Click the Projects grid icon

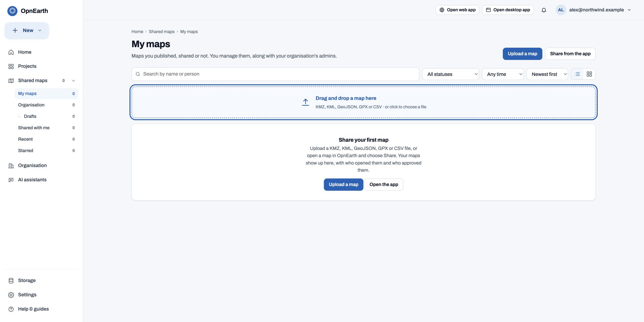click(11, 66)
